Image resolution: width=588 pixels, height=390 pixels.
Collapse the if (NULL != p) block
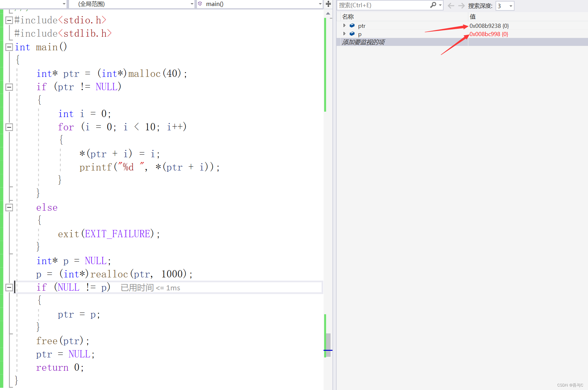(x=9, y=288)
